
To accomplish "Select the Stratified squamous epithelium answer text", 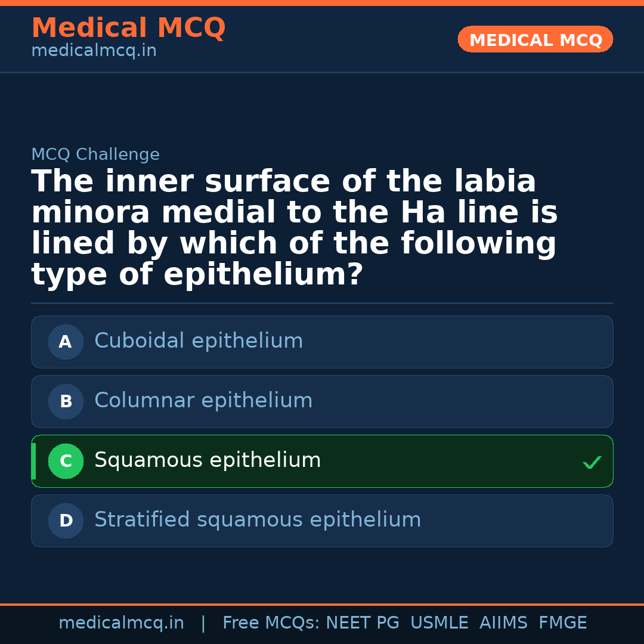I will pos(258,520).
